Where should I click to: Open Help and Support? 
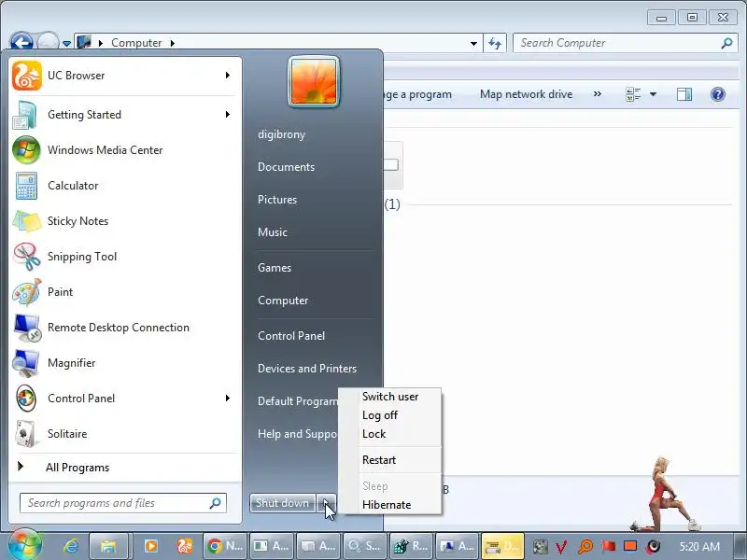point(297,434)
